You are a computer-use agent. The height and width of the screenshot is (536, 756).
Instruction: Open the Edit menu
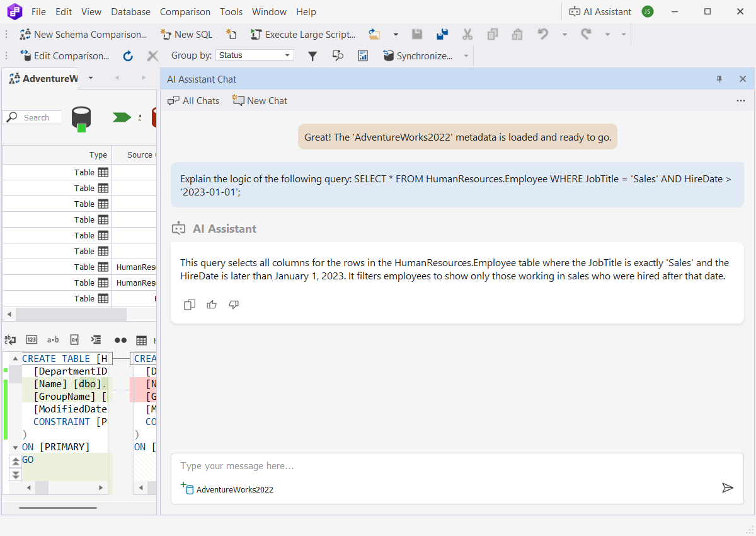[64, 11]
